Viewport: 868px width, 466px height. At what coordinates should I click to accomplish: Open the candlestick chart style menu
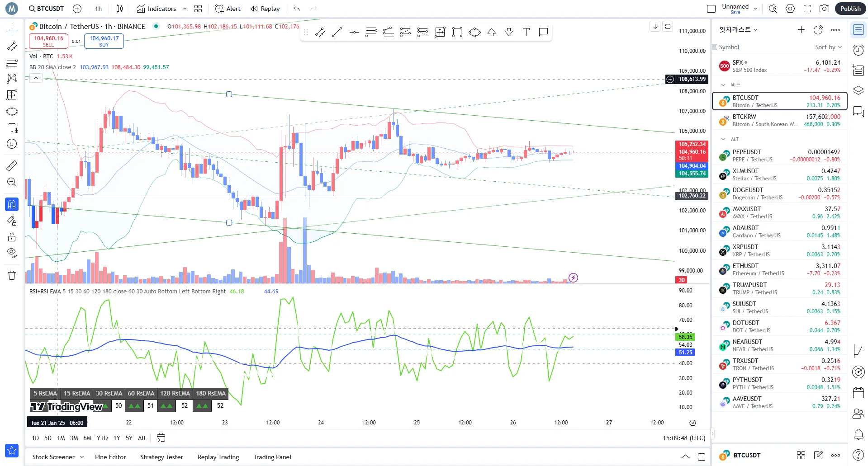[x=119, y=9]
